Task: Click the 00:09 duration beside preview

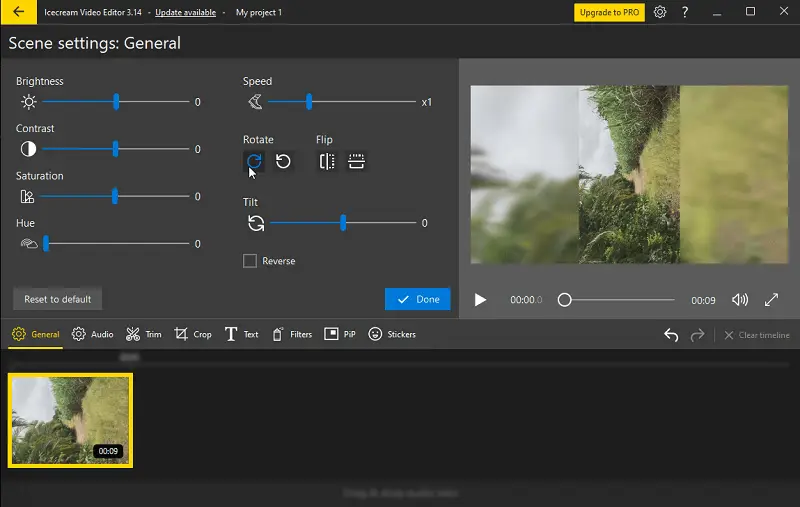Action: pyautogui.click(x=703, y=300)
